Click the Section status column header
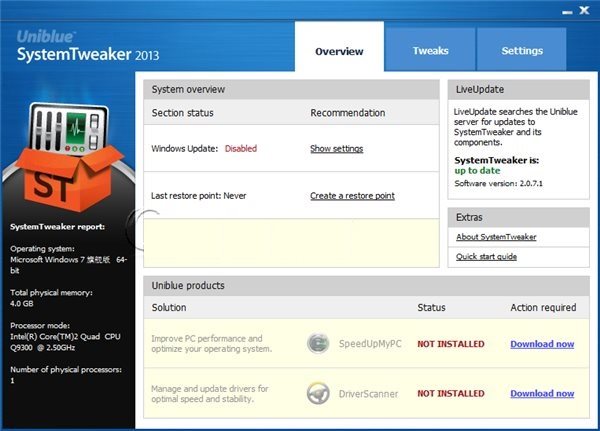 183,113
